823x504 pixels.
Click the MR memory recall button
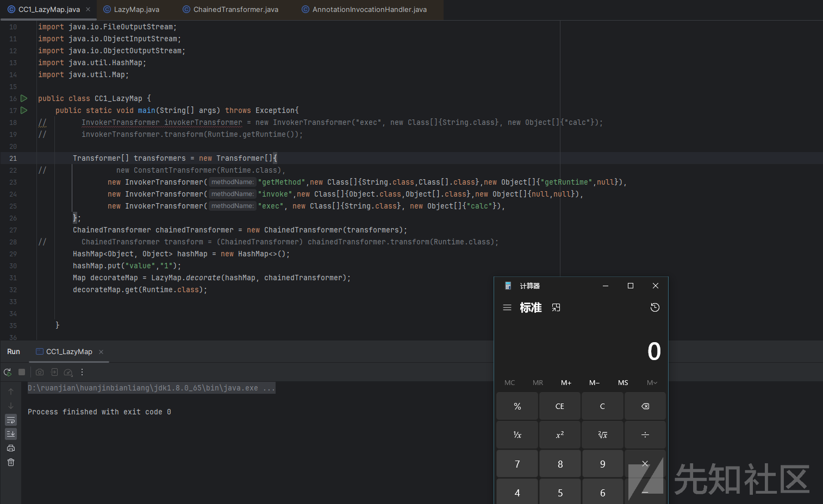[x=538, y=383]
